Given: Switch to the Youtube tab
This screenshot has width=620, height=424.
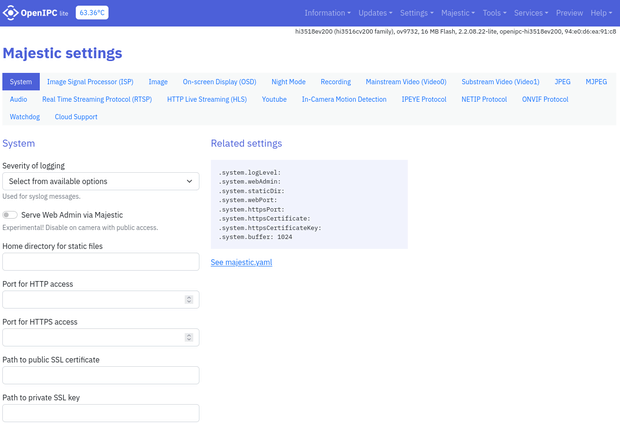Looking at the screenshot, I should [274, 99].
